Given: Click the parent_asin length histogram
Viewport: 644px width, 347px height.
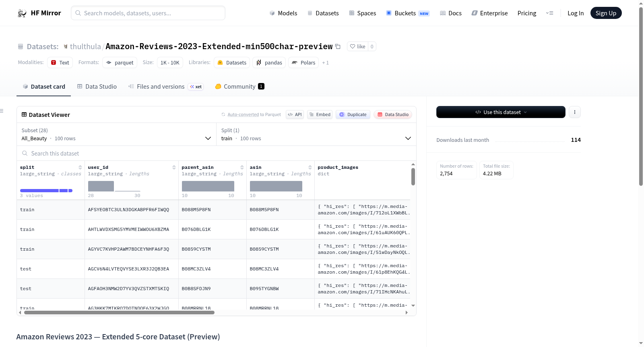Looking at the screenshot, I should [208, 186].
